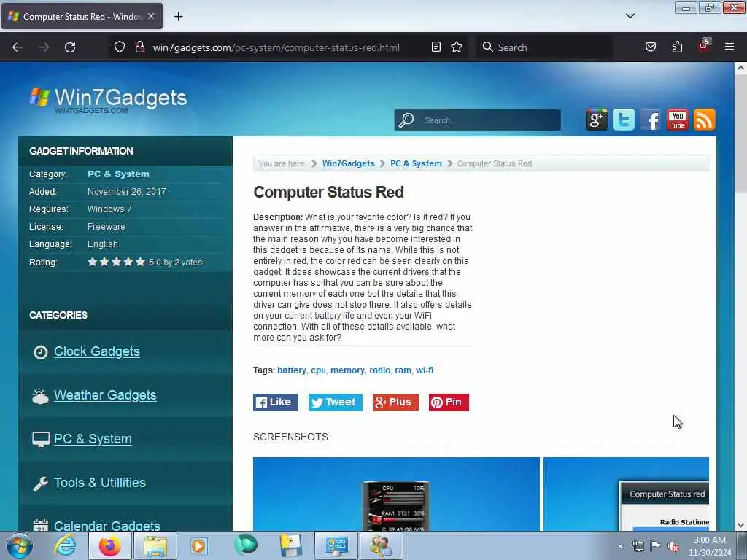Open the CPU RAM gadget screenshot thumbnail

click(396, 494)
